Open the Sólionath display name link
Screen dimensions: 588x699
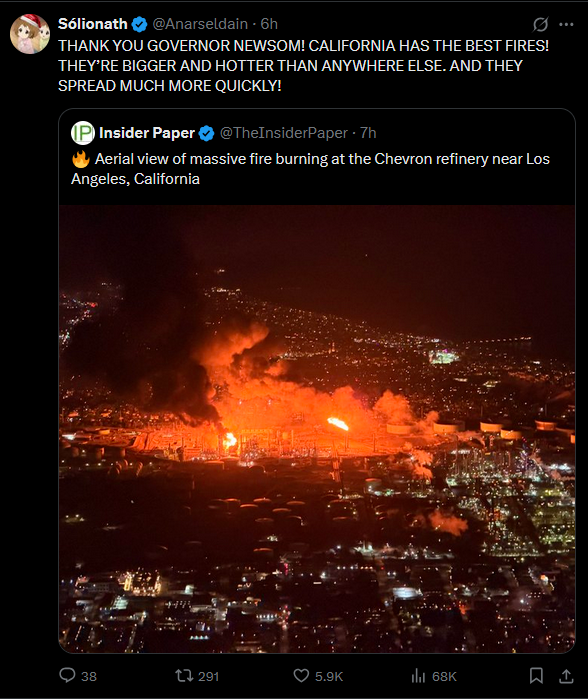click(93, 24)
